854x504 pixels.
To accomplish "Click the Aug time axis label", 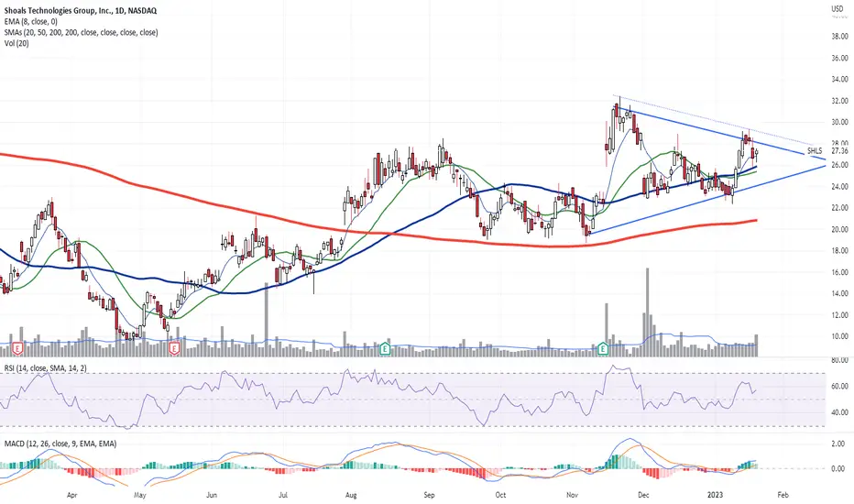I will click(x=351, y=495).
